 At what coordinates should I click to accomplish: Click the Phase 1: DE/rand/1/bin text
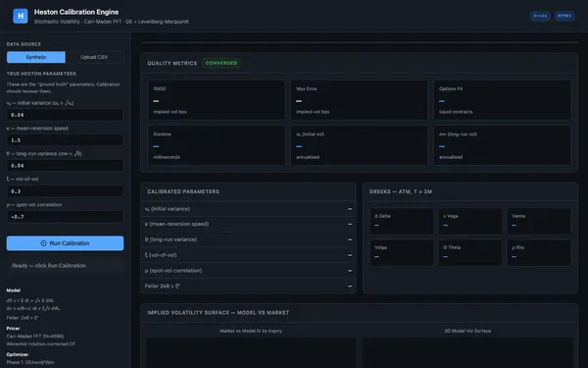point(30,362)
